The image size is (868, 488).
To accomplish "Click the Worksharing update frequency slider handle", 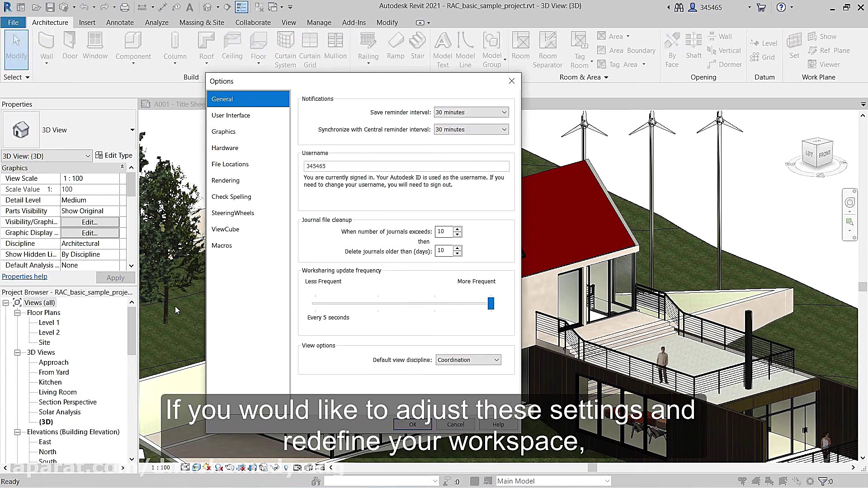I will click(491, 303).
